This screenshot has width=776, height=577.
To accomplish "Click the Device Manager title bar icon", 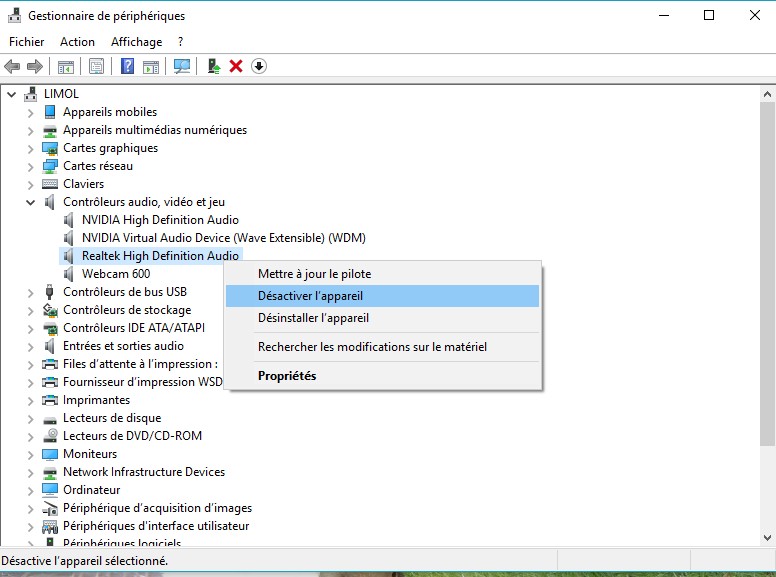I will pos(14,15).
